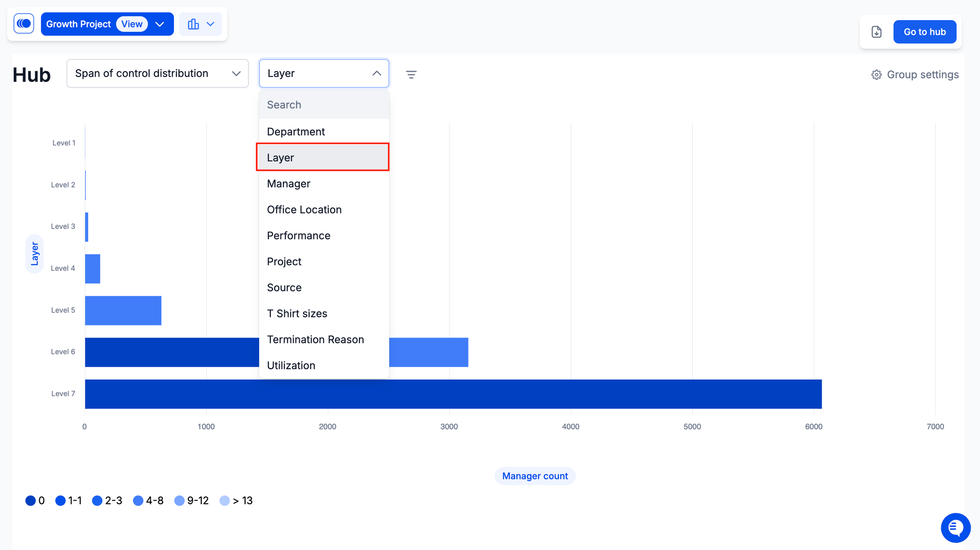Expand the chevron next to chart icon

click(210, 24)
